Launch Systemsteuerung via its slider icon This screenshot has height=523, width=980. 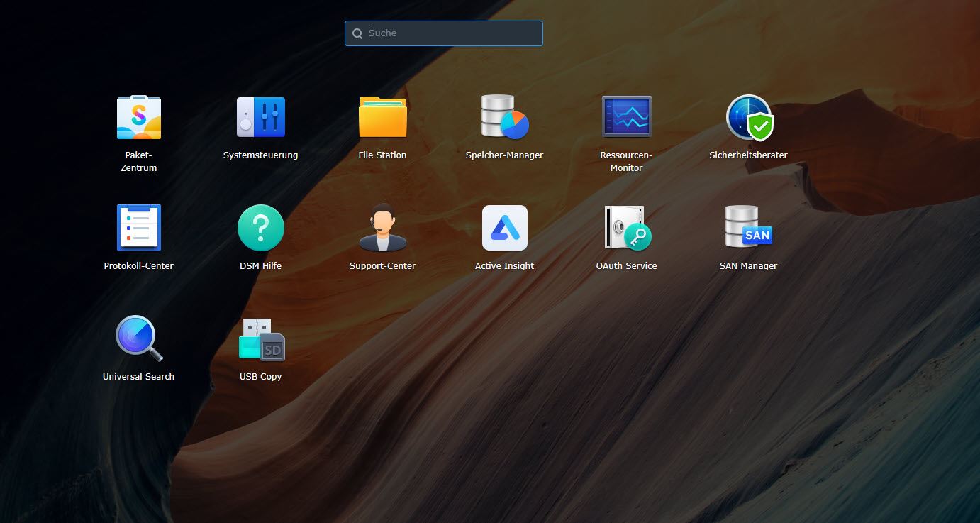261,118
